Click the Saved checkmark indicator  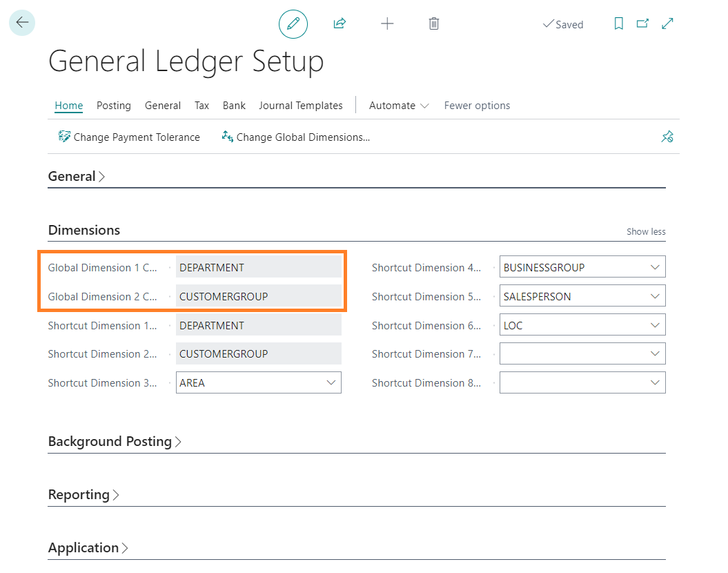click(x=563, y=24)
